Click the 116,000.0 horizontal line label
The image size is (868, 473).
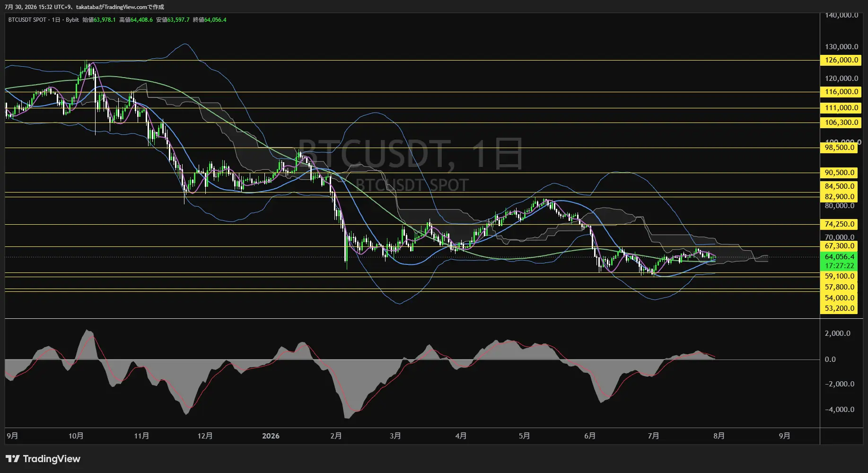[841, 92]
